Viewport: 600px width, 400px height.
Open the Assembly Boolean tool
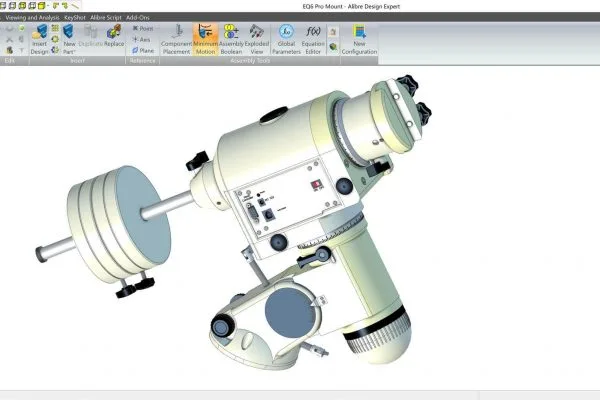(x=231, y=39)
